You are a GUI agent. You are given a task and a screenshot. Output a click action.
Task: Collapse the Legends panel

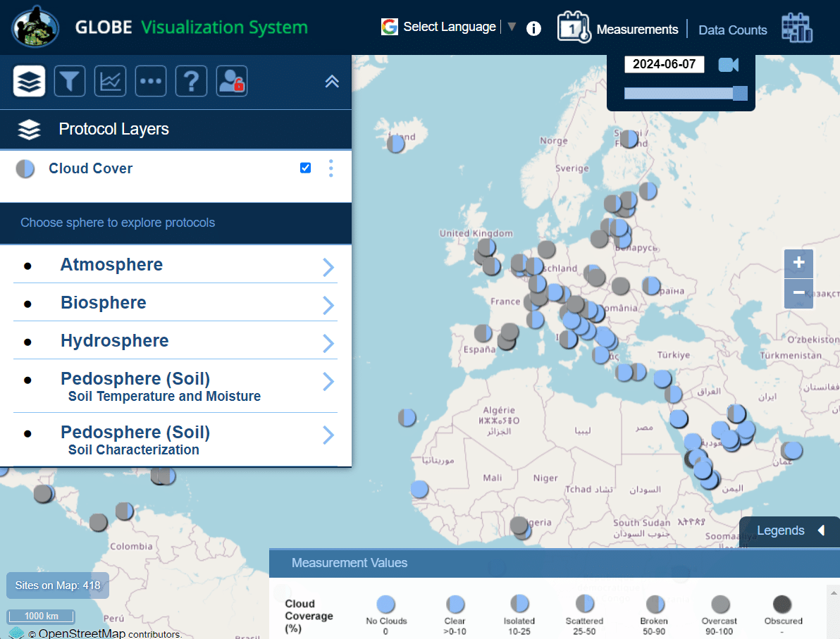[x=789, y=531]
